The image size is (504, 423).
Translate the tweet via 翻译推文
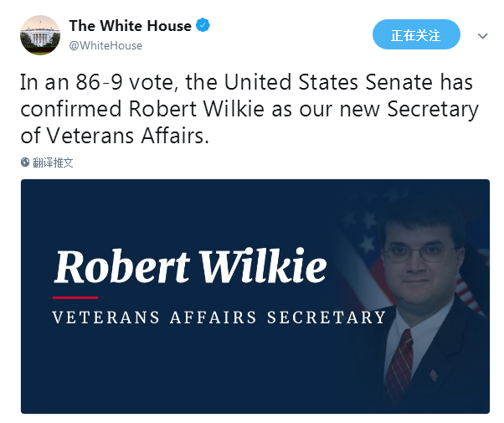[x=53, y=162]
